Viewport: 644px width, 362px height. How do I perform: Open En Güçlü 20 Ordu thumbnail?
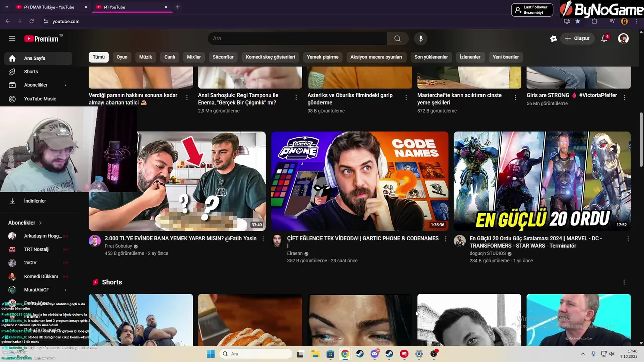542,181
